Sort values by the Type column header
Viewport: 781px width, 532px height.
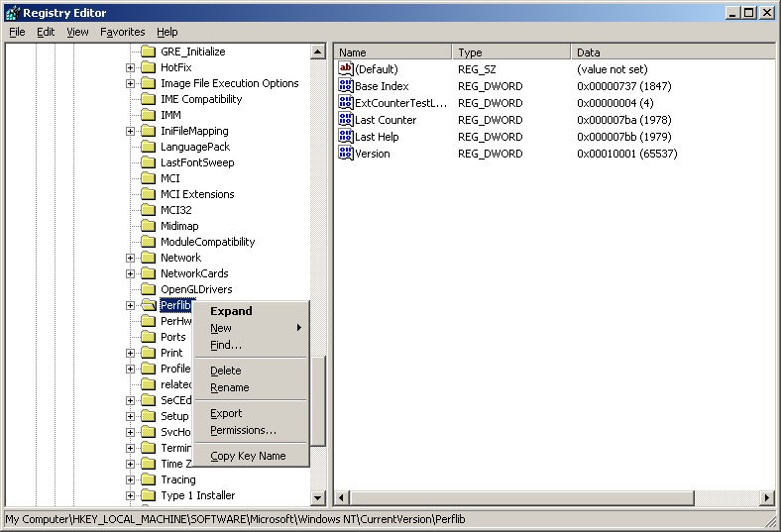[x=511, y=53]
